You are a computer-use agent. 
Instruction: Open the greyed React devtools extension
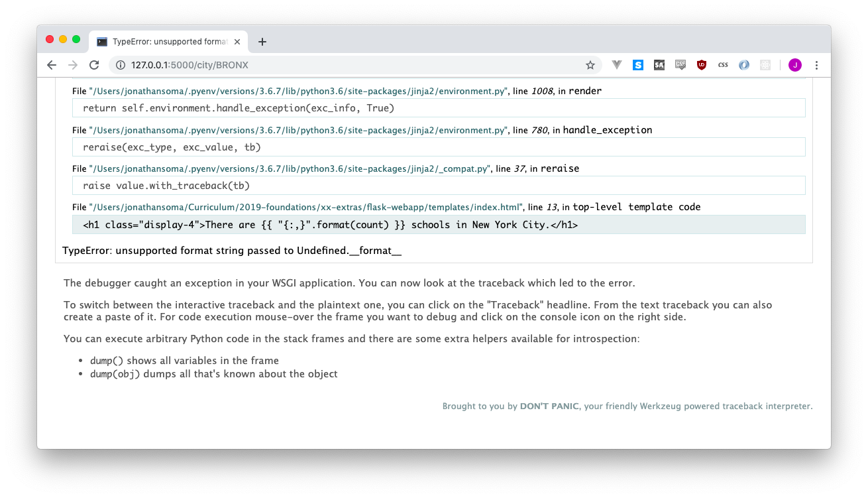click(765, 65)
